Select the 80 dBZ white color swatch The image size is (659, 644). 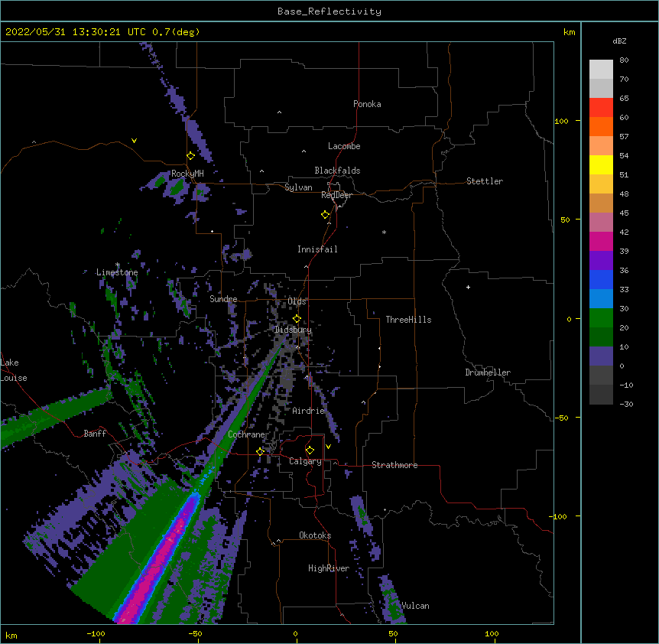click(601, 70)
